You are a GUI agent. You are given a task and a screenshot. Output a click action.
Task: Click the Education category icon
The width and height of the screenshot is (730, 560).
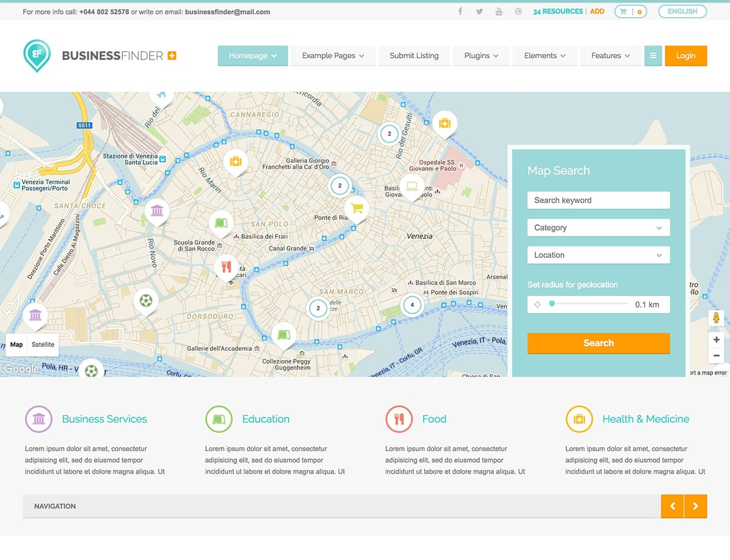[219, 419]
